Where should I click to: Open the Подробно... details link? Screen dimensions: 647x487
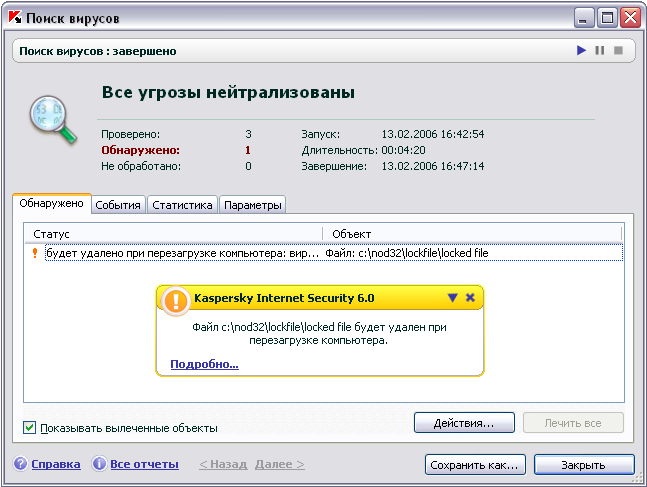[204, 364]
